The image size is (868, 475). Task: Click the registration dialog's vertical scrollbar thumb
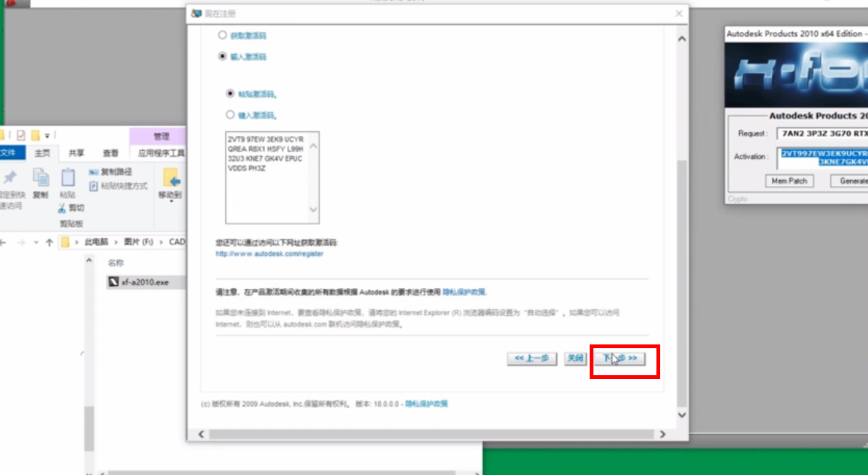pyautogui.click(x=682, y=284)
